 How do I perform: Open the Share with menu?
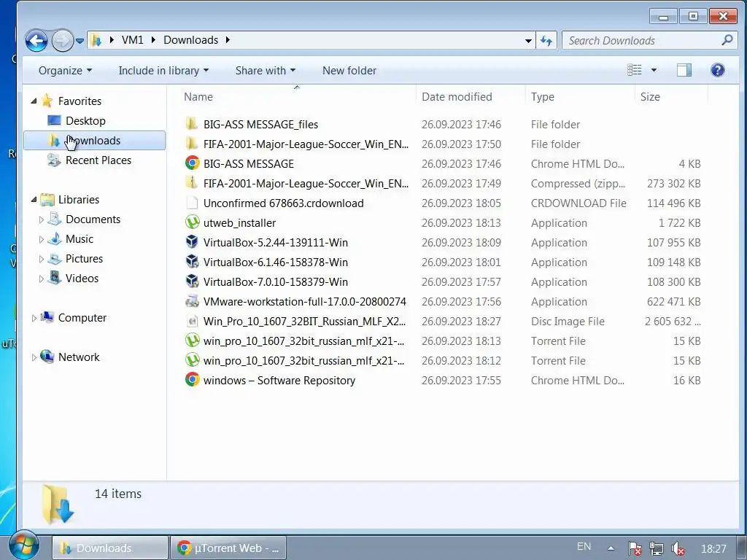[266, 71]
